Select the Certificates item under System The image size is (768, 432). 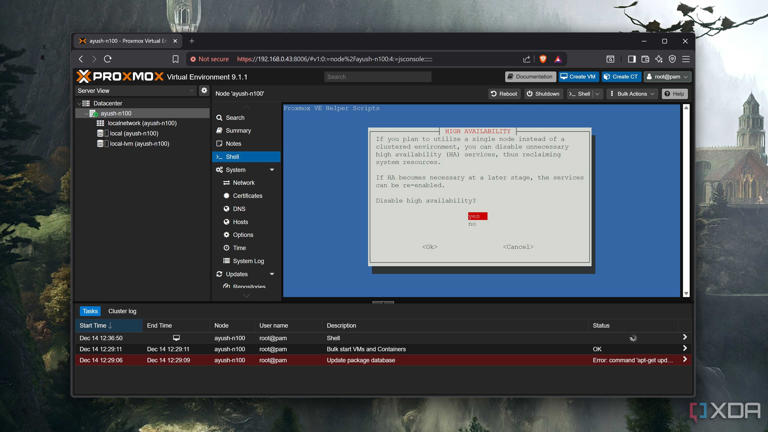click(x=247, y=196)
